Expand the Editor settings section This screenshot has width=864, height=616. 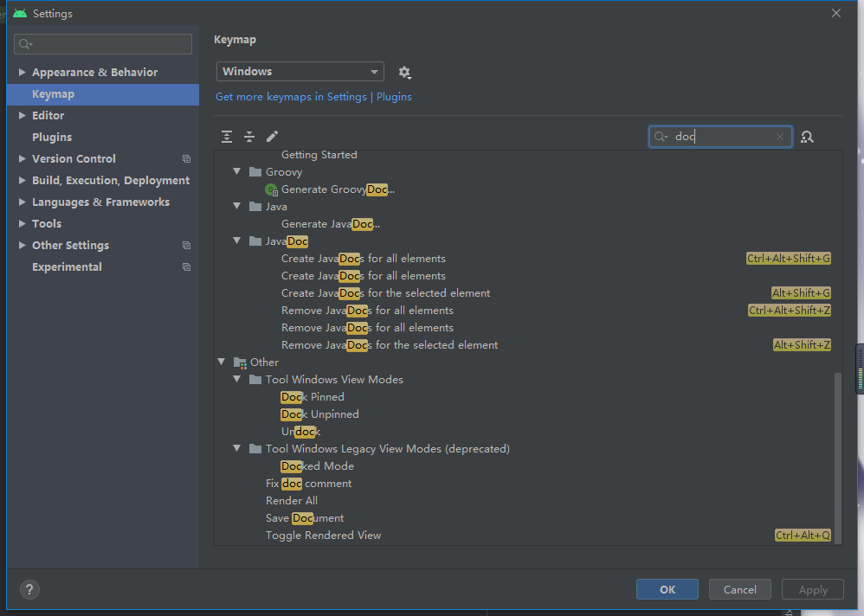[x=22, y=116]
